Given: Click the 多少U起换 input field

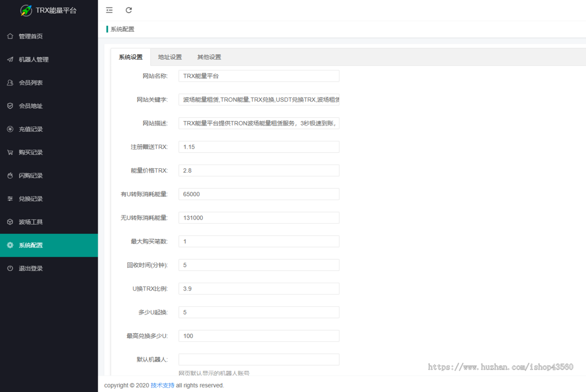Looking at the screenshot, I should pyautogui.click(x=259, y=312).
